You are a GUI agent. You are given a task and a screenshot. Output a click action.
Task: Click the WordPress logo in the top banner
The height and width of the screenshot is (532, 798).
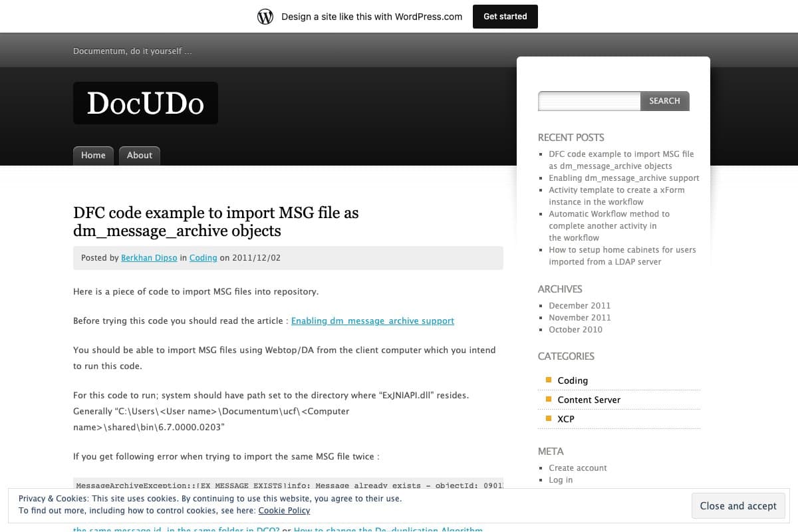pos(265,16)
